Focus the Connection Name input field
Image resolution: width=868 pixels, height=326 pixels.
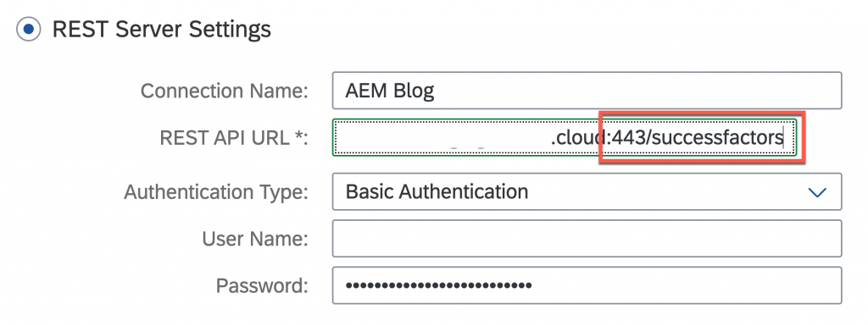pyautogui.click(x=587, y=90)
